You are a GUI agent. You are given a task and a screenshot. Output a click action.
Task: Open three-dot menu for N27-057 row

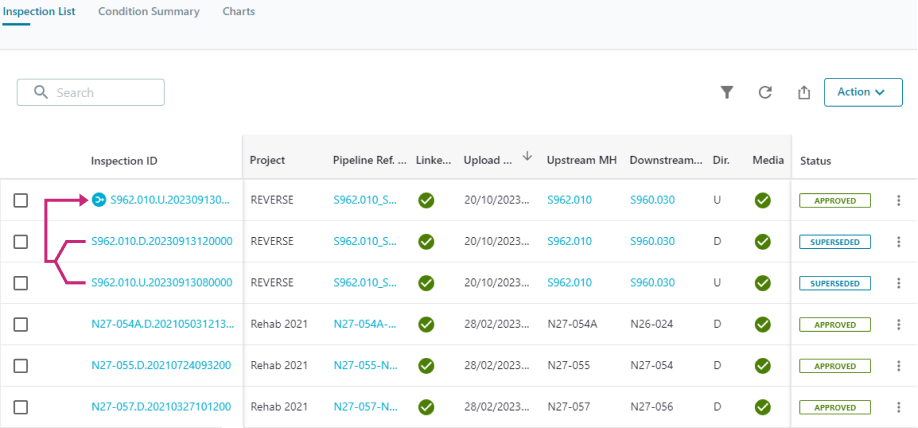click(898, 407)
